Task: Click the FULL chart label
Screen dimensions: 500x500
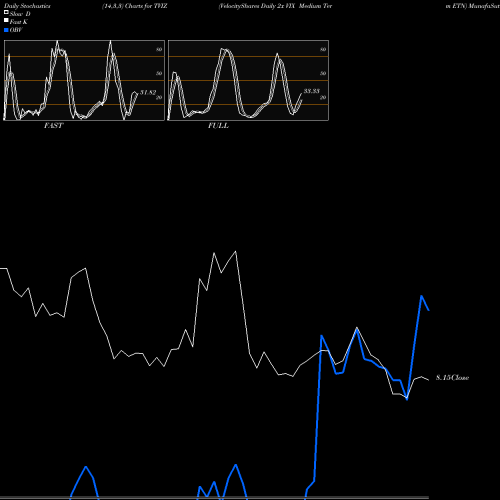Action: pyautogui.click(x=218, y=126)
